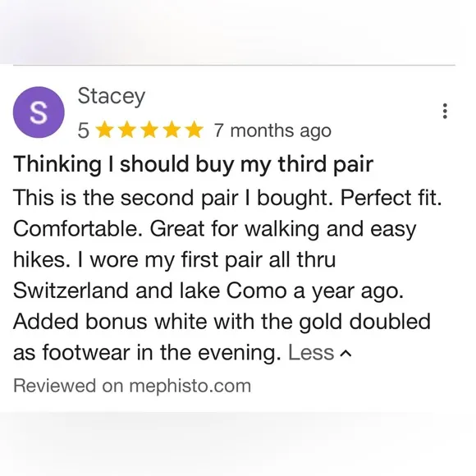Click the review title 'Thinking I should buy my third pair'
This screenshot has height=476, width=476.
coord(193,164)
